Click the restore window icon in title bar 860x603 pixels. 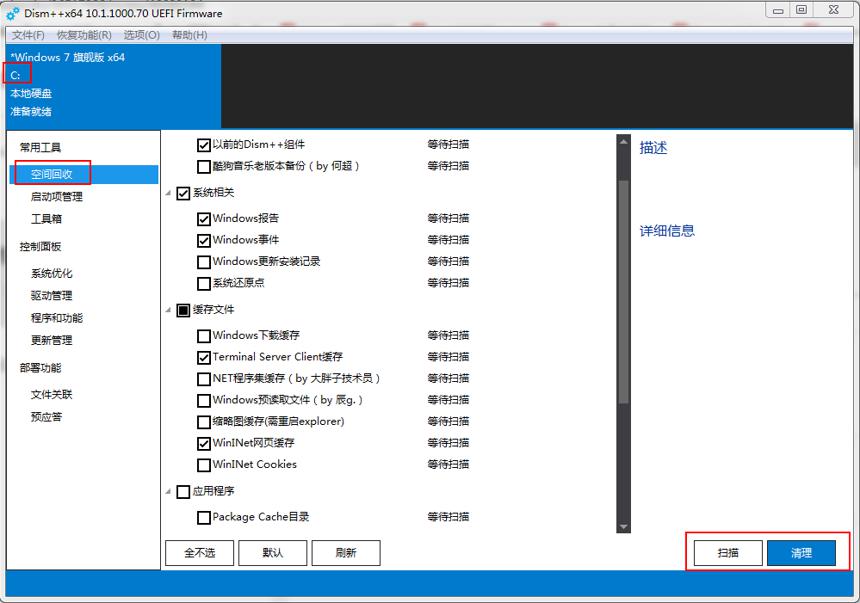802,10
